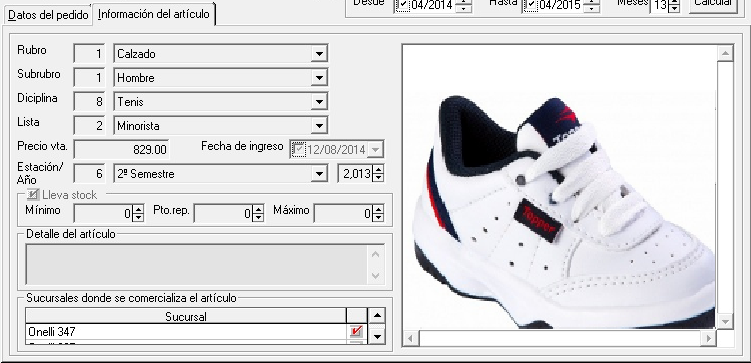
Task: Click the Calcular button
Action: tap(714, 4)
